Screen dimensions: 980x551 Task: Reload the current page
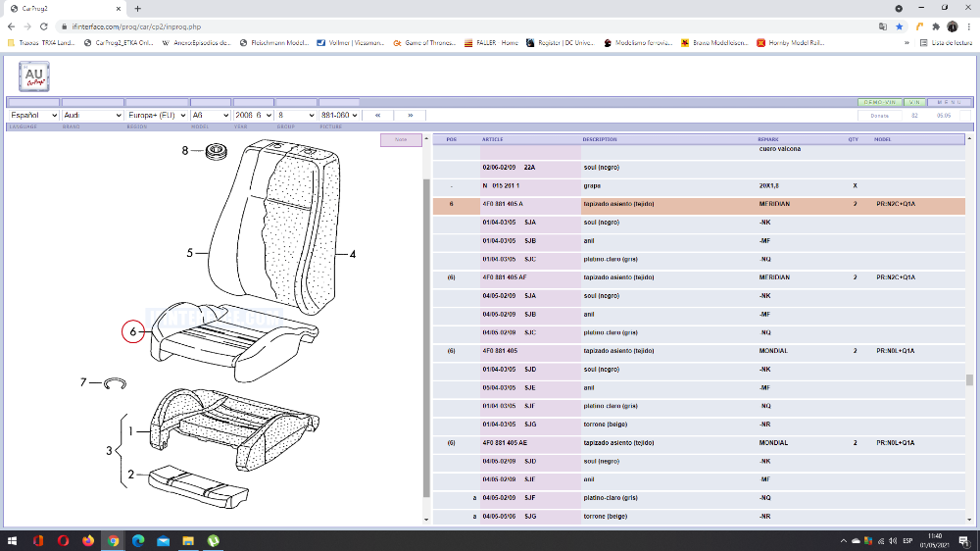tap(44, 26)
